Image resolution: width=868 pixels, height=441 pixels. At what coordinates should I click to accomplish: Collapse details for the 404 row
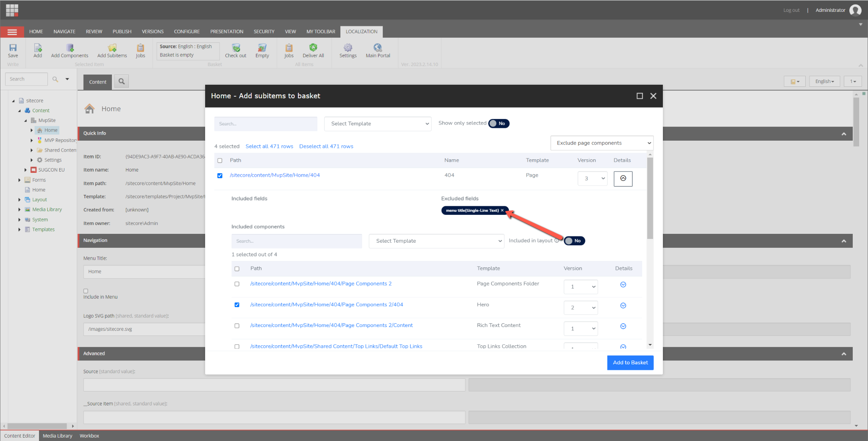point(623,179)
